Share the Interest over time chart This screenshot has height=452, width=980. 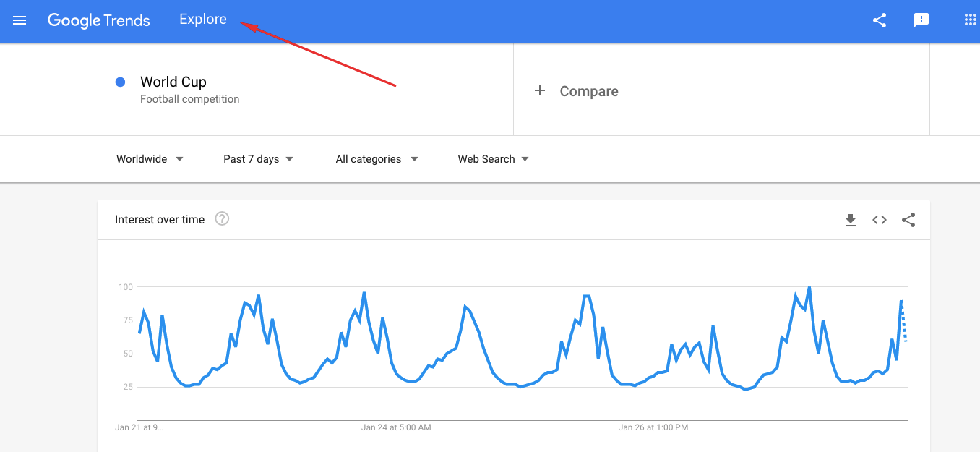[x=908, y=220]
